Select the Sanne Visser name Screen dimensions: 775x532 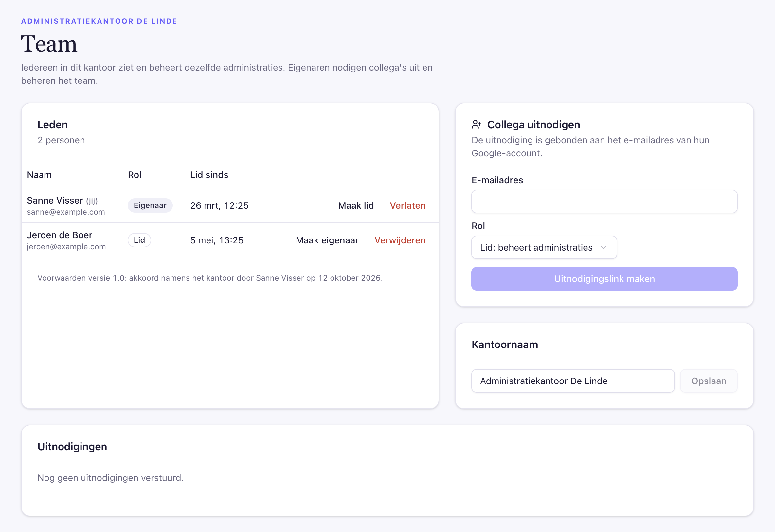point(55,200)
